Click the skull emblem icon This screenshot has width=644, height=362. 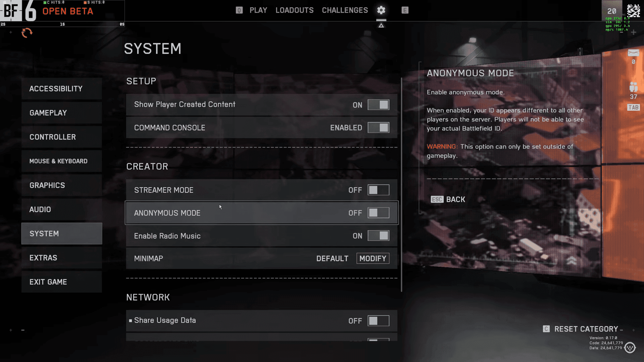(x=630, y=348)
